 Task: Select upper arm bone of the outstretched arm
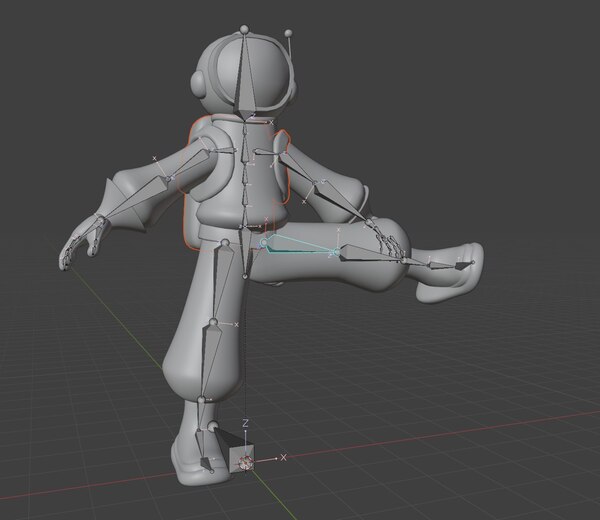pyautogui.click(x=189, y=165)
